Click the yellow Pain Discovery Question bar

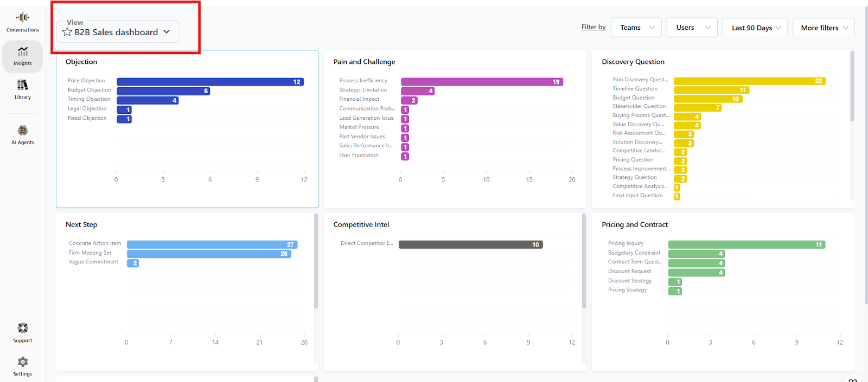coord(749,81)
